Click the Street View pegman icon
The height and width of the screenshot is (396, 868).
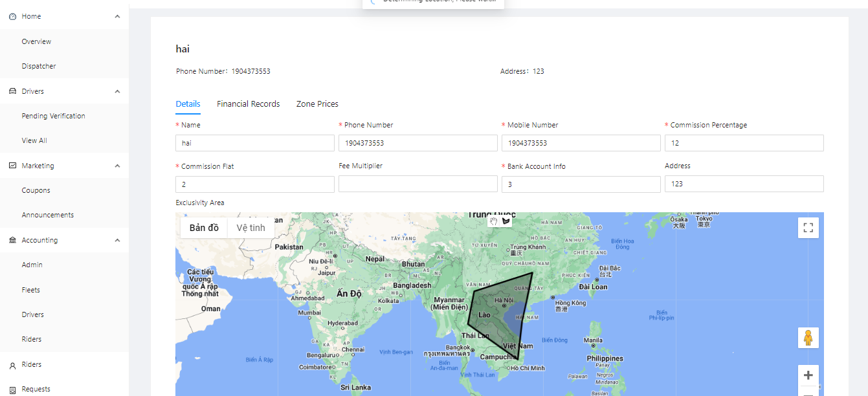pyautogui.click(x=808, y=337)
